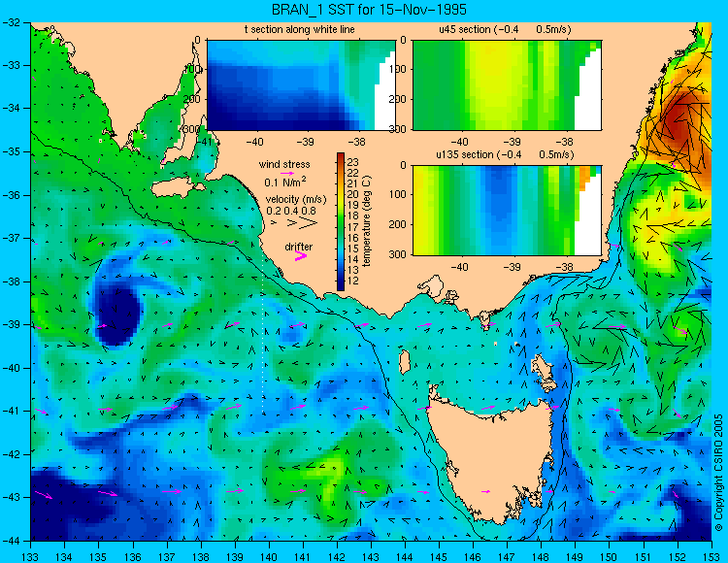Click the largest black velocity legend arrowhead
Image resolution: width=728 pixels, height=563 pixels.
click(308, 223)
